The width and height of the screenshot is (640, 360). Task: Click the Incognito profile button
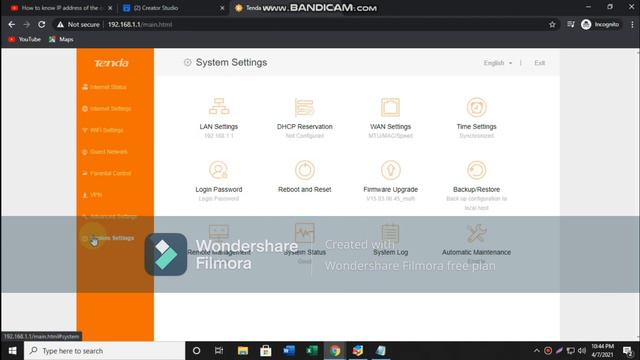(x=600, y=24)
